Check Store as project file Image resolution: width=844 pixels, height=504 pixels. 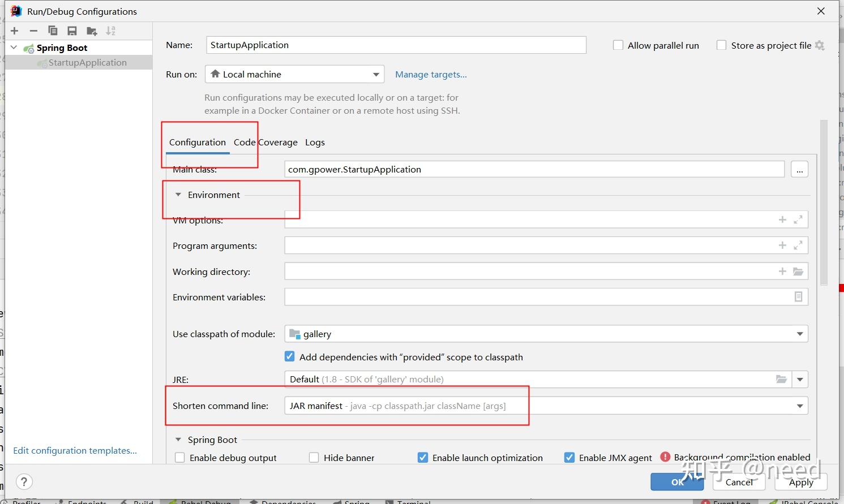point(721,45)
